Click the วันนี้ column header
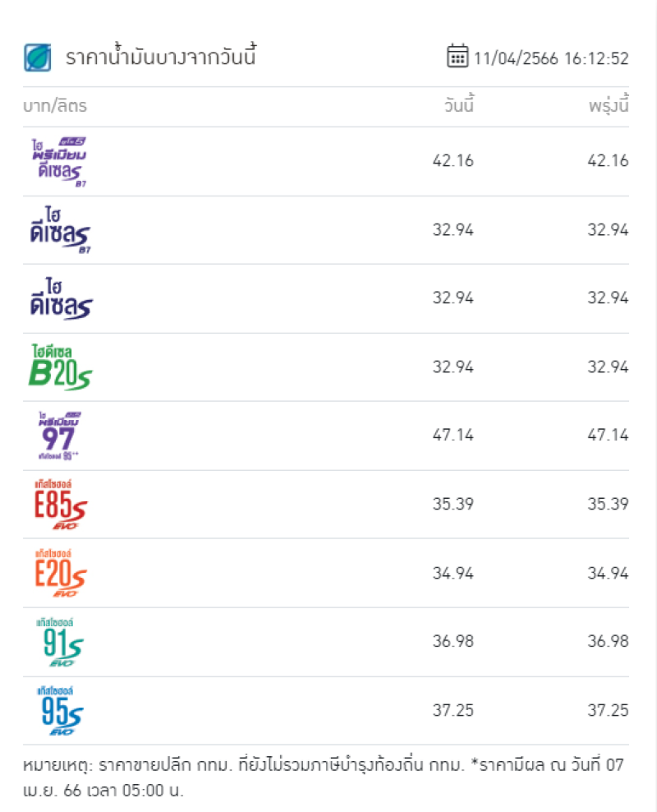 pos(459,104)
